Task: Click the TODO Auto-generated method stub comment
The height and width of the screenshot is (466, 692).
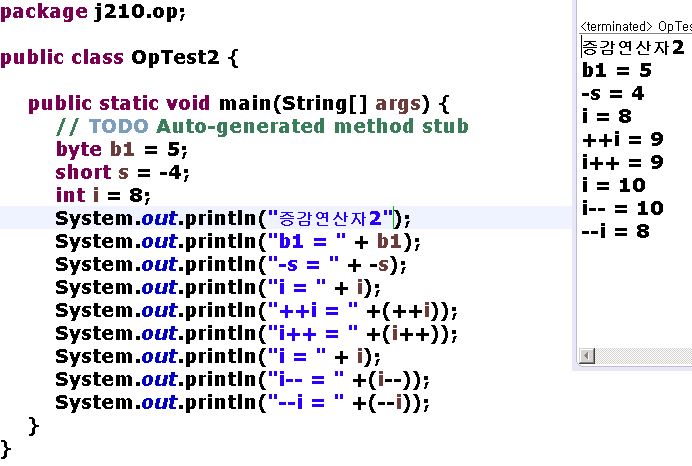Action: point(262,127)
